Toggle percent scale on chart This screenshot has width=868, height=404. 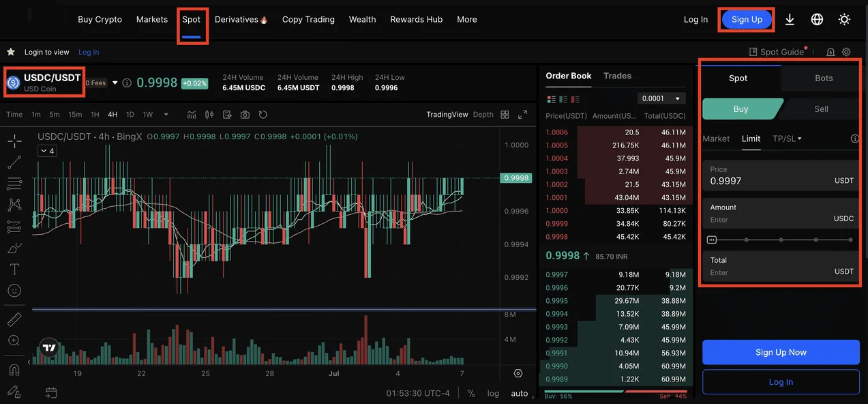471,393
